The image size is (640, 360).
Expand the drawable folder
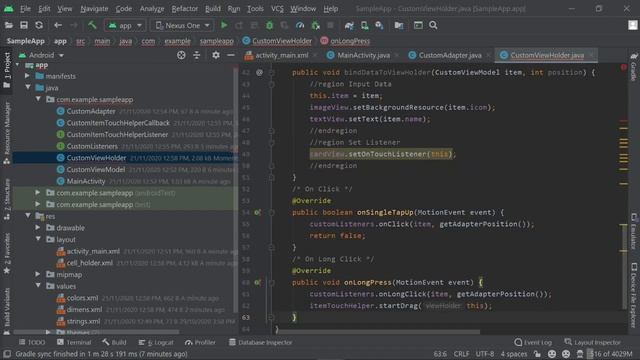click(38, 227)
